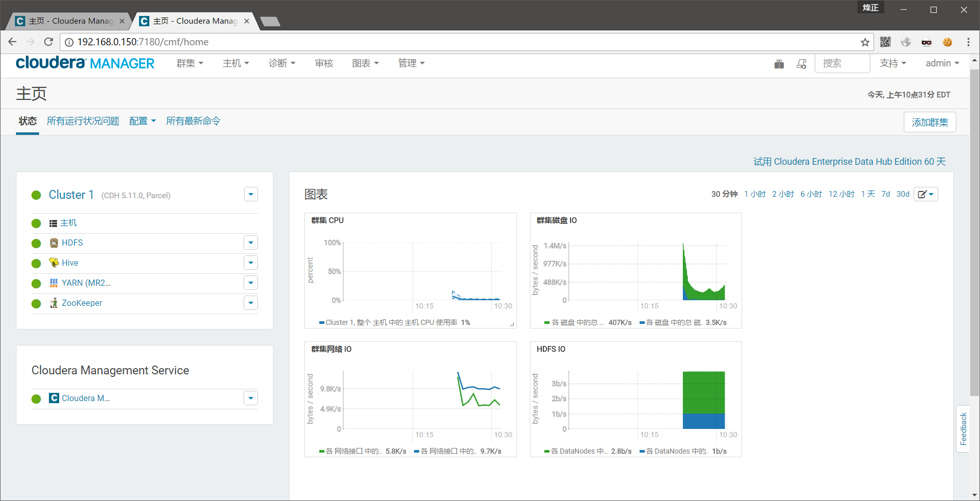This screenshot has width=980, height=501.
Task: Click the browser address bar
Action: point(466,42)
